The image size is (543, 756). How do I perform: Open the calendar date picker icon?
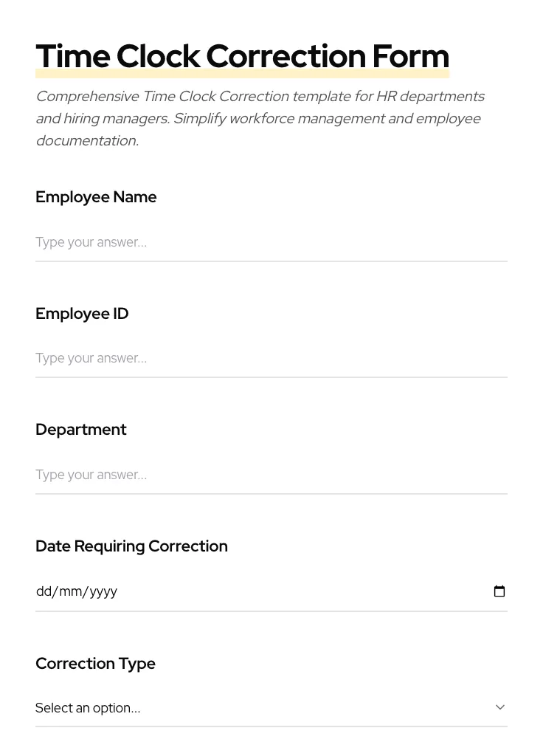coord(499,591)
